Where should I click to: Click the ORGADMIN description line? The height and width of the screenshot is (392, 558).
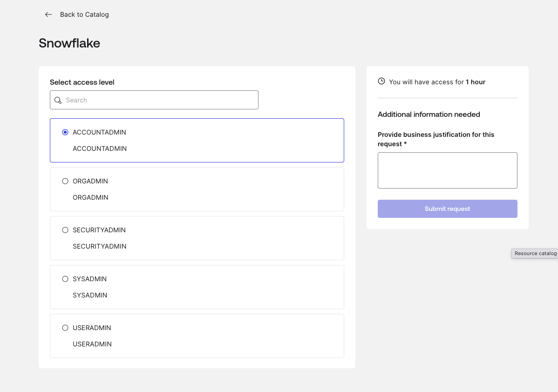tap(90, 197)
